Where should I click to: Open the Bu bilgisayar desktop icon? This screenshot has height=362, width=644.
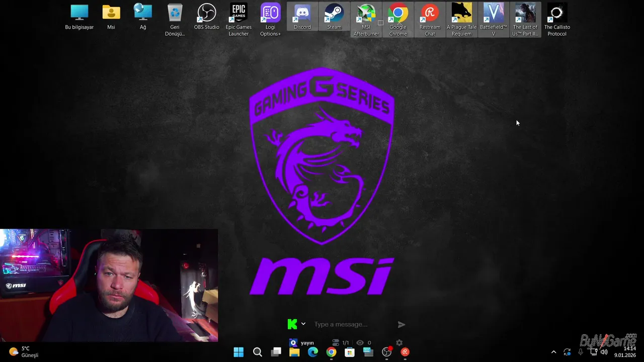pos(79,17)
